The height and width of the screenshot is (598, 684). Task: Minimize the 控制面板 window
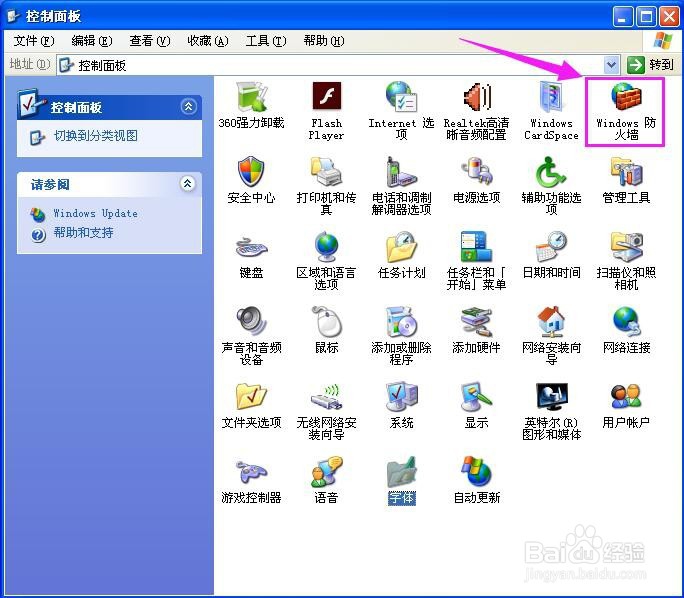(622, 17)
